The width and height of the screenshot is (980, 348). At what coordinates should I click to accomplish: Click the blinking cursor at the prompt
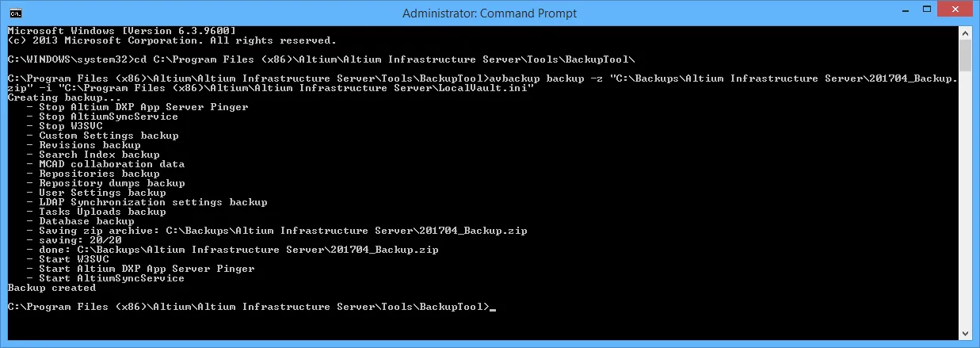(493, 308)
